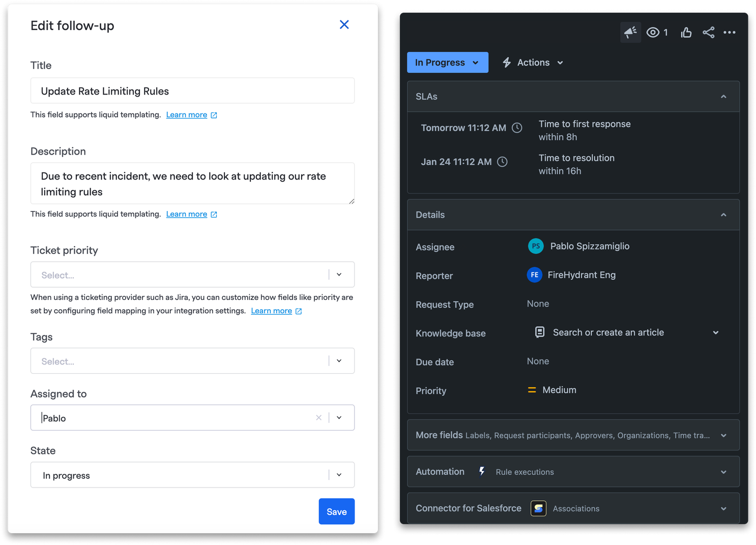
Task: Click the Associations text
Action: click(x=576, y=508)
